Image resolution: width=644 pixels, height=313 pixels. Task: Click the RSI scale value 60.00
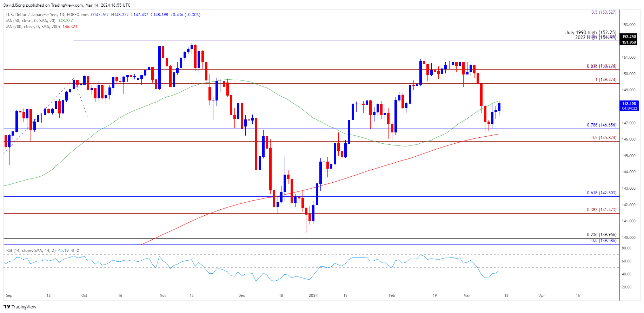click(x=626, y=261)
